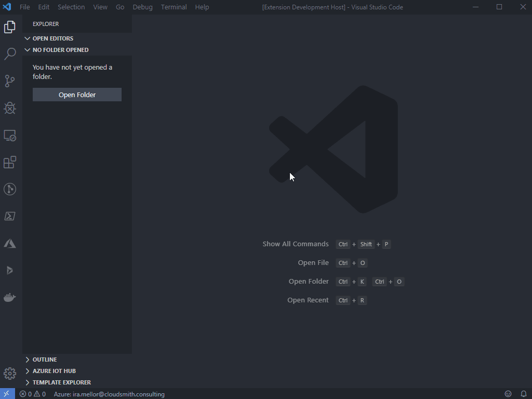Open the Git graph circle icon
Screen dimensions: 532x399
(x=10, y=189)
